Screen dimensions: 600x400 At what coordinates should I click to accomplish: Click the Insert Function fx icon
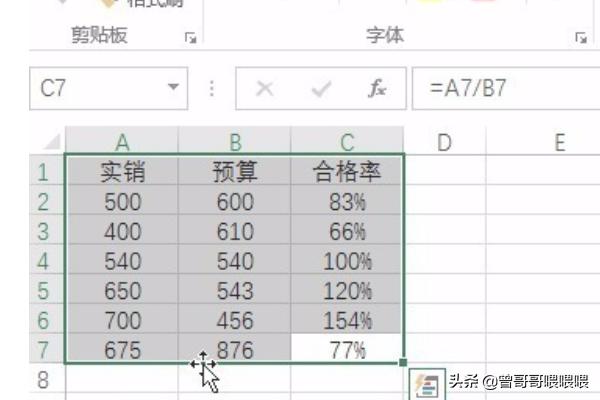[377, 89]
